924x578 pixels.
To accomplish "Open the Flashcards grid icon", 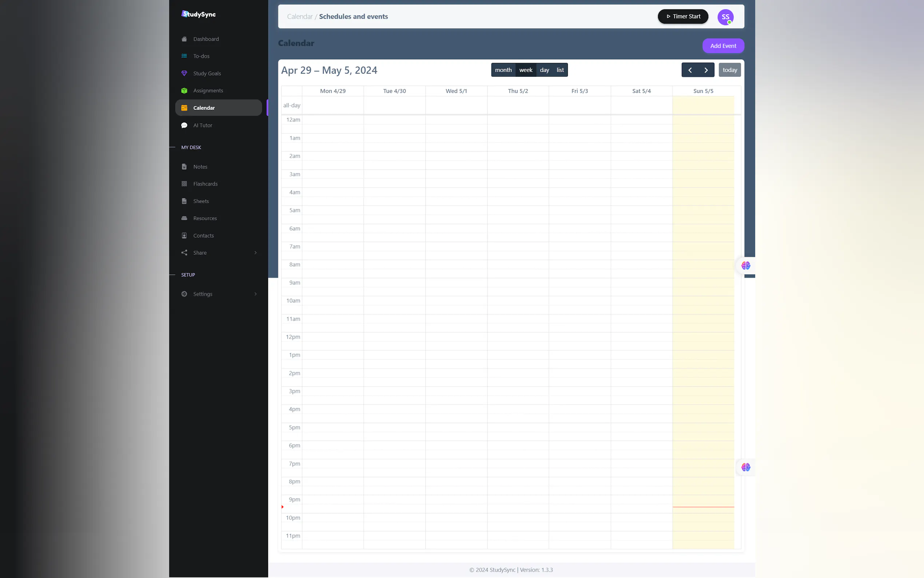I will tap(184, 184).
